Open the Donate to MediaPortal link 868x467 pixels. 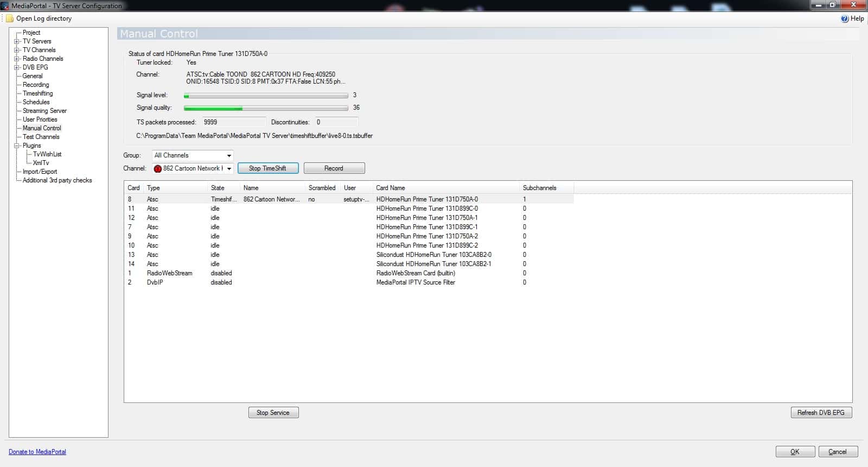tap(37, 452)
